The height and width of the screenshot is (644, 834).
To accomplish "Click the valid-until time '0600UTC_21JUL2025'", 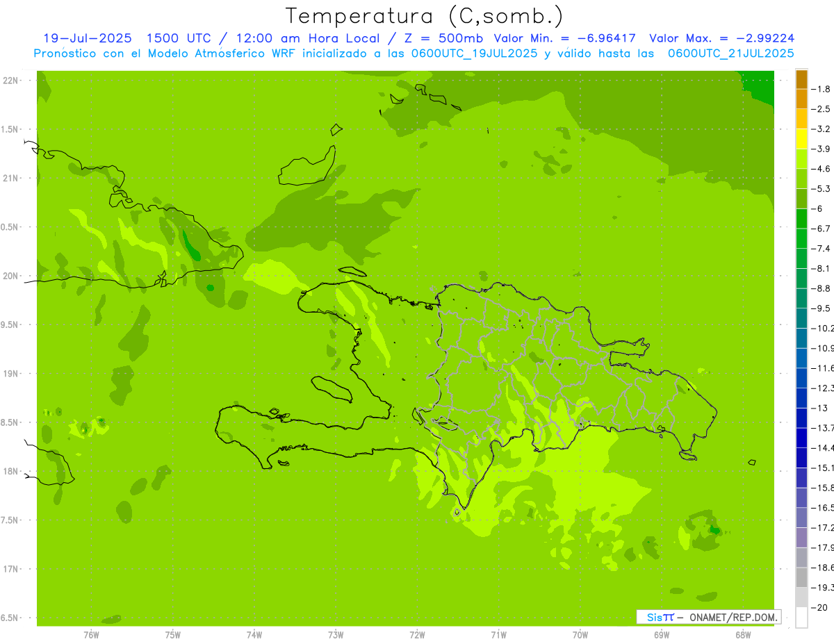I will [x=730, y=53].
